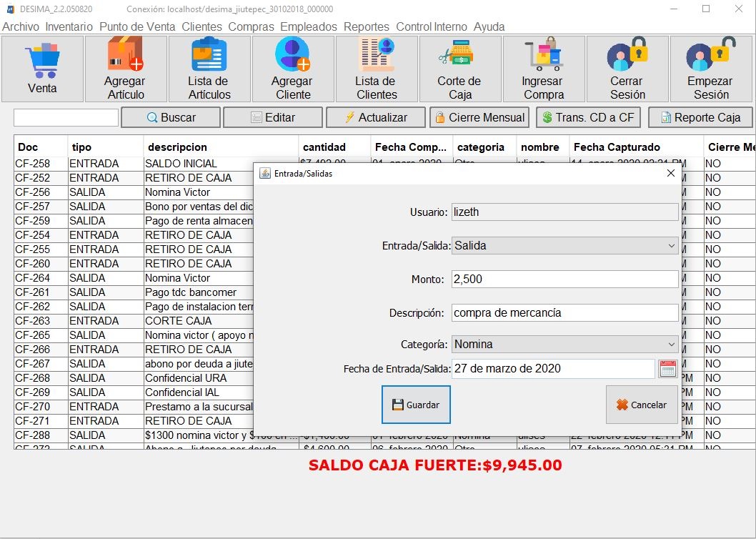This screenshot has height=539, width=756.
Task: Open the Inventario menu
Action: coord(69,26)
